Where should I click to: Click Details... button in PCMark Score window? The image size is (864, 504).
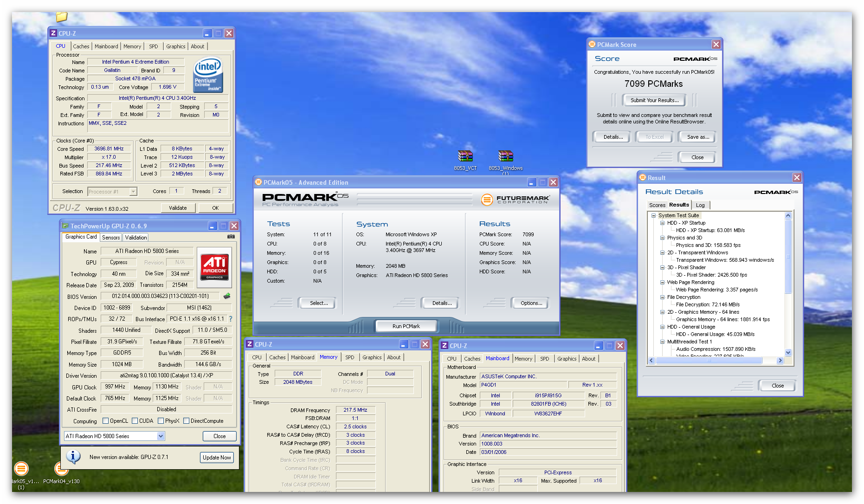click(613, 137)
